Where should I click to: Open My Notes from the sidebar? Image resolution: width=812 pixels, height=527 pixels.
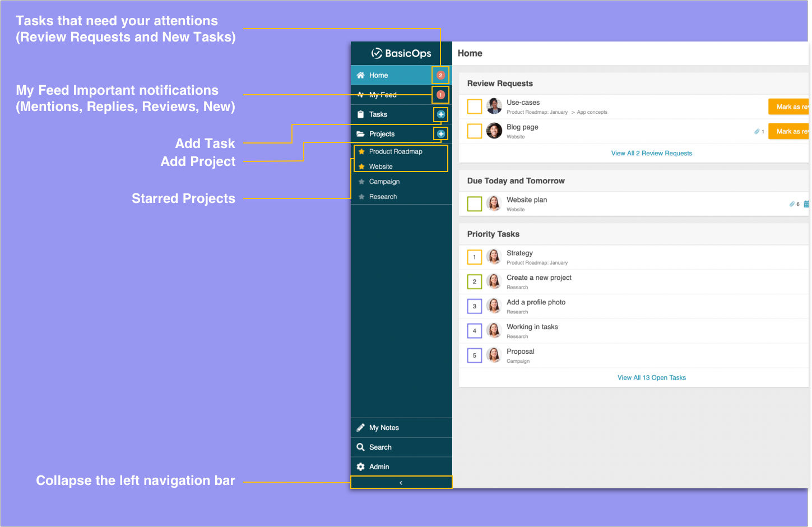click(x=384, y=428)
